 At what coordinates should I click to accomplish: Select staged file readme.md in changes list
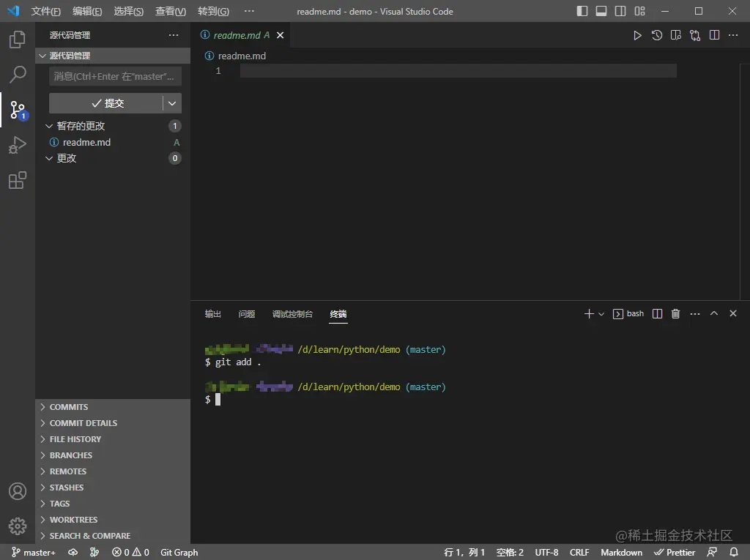(x=86, y=142)
